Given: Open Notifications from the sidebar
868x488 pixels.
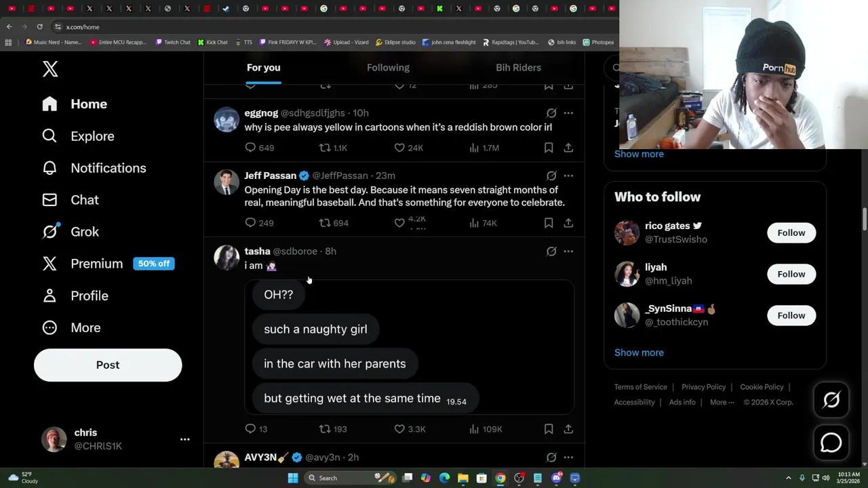Looking at the screenshot, I should pyautogui.click(x=94, y=168).
